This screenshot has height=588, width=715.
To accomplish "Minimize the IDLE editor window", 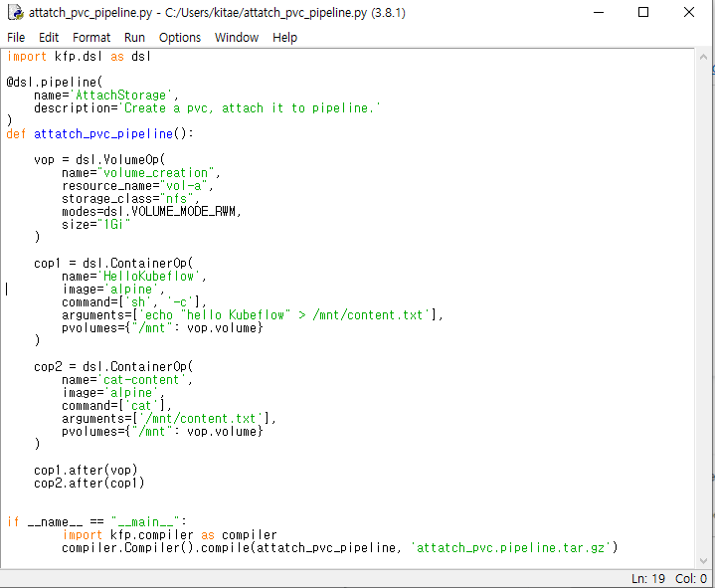I will [x=599, y=12].
